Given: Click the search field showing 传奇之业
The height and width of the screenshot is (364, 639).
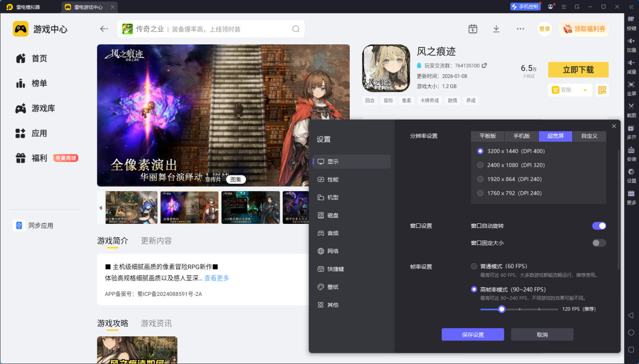Looking at the screenshot, I should tap(211, 29).
